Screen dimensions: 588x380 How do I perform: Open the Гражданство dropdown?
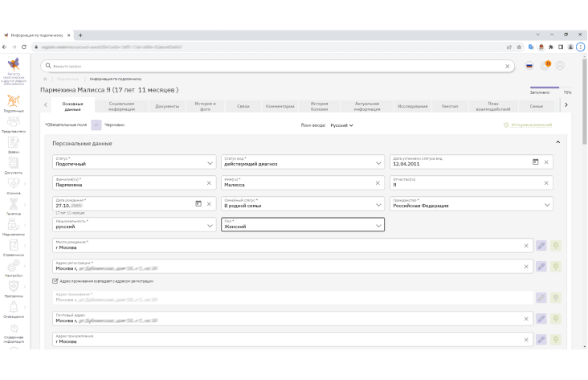coord(472,204)
